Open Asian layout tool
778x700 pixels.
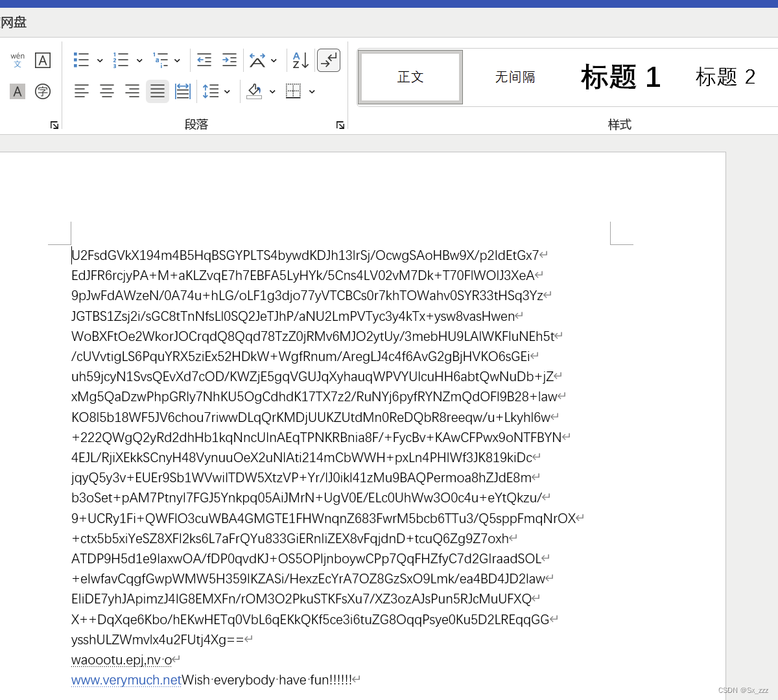[257, 60]
